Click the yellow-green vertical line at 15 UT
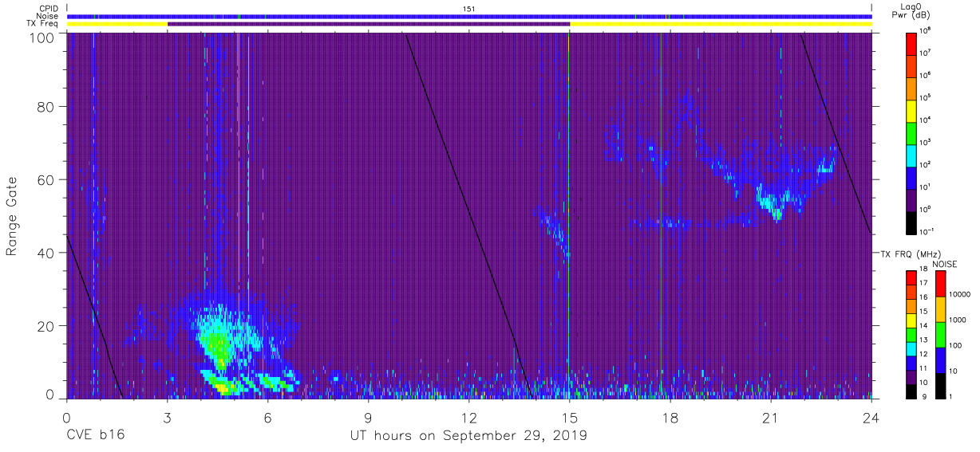This screenshot has height=452, width=980. (x=569, y=215)
